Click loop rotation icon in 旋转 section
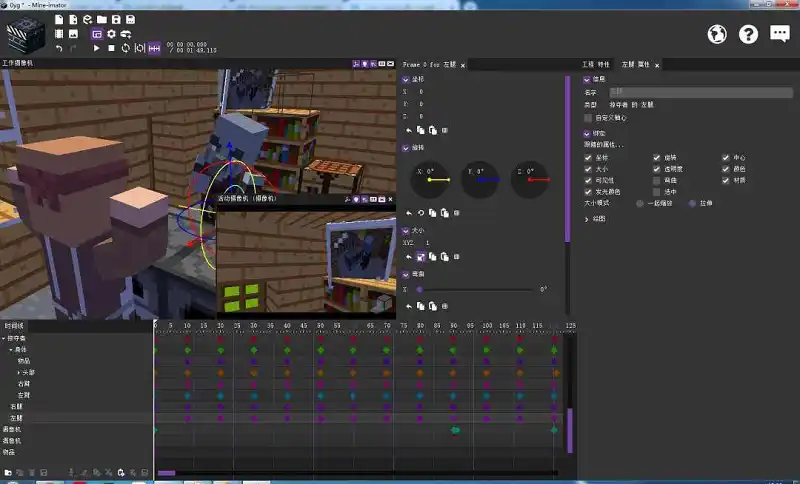The width and height of the screenshot is (800, 484). click(421, 213)
